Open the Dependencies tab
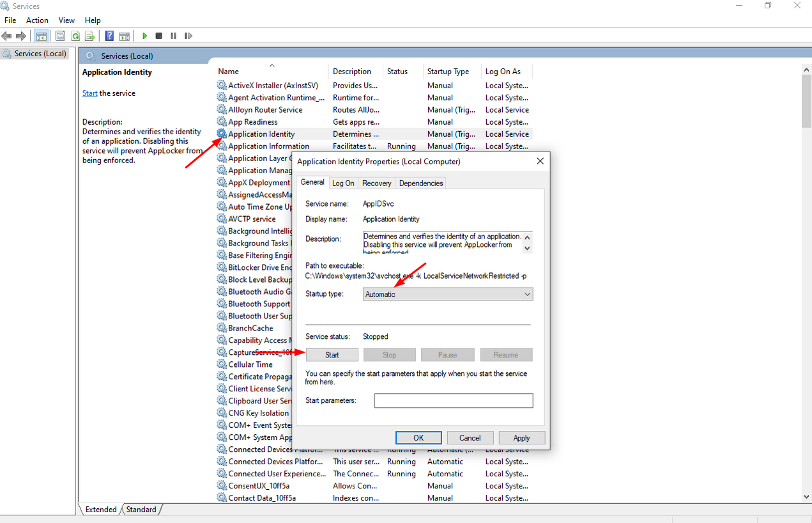 tap(420, 183)
